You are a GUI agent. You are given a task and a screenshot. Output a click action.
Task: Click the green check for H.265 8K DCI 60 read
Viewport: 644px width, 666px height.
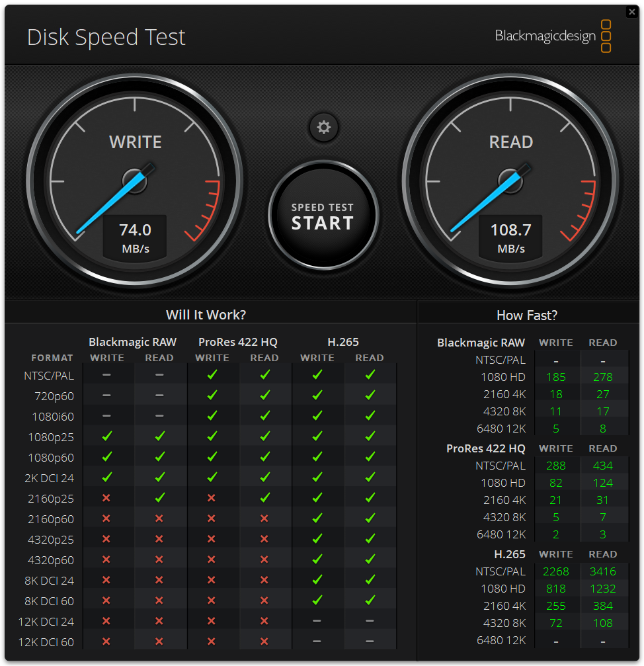coord(370,601)
